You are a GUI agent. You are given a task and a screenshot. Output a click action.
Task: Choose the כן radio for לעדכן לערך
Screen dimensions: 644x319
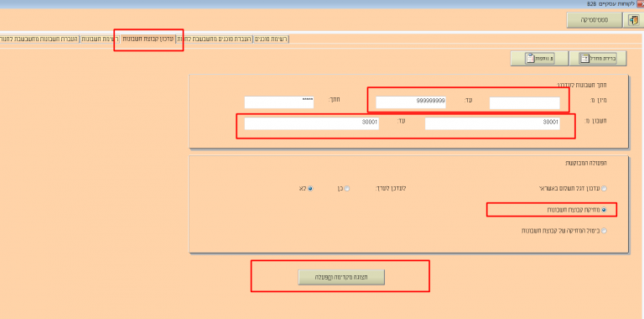pos(347,189)
